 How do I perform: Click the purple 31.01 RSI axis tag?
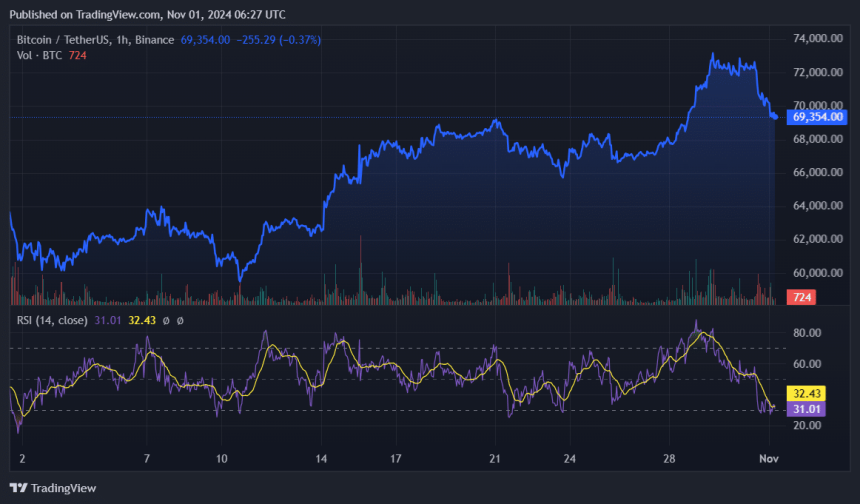coord(805,409)
